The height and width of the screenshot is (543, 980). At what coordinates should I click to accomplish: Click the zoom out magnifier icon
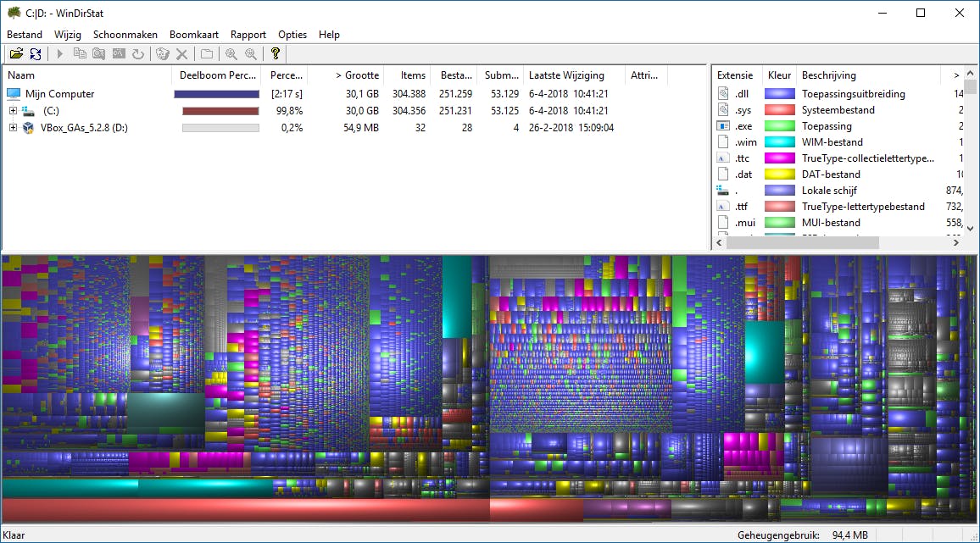pyautogui.click(x=251, y=54)
